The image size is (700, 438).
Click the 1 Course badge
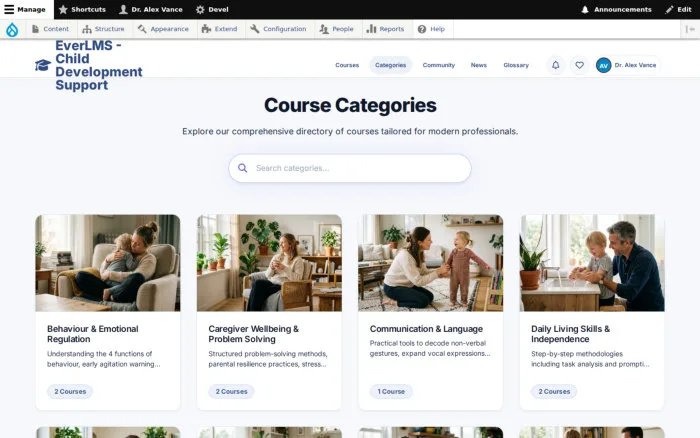coord(391,392)
